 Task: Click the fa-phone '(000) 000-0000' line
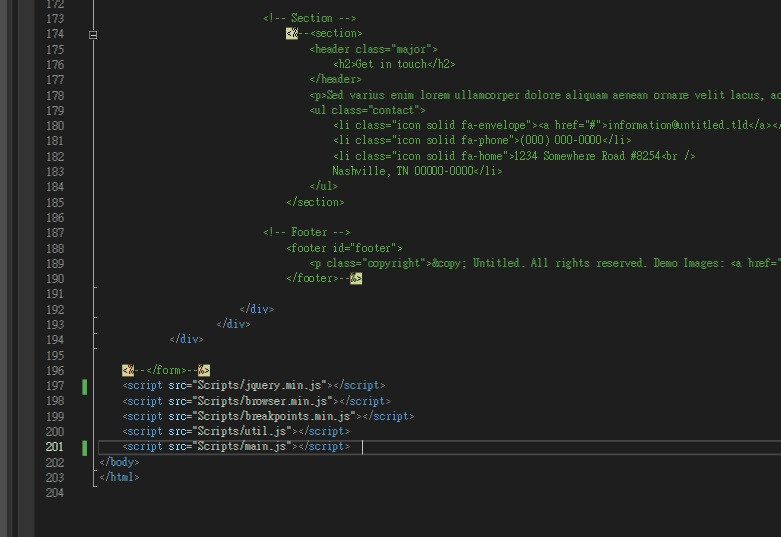point(482,140)
